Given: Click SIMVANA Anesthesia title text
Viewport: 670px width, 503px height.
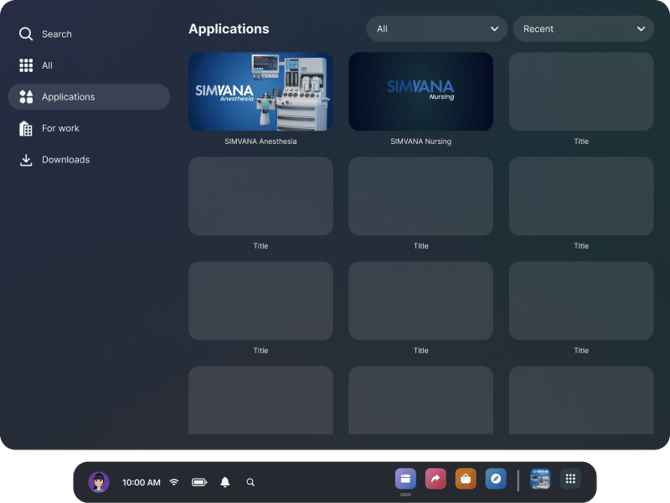Looking at the screenshot, I should [x=261, y=141].
